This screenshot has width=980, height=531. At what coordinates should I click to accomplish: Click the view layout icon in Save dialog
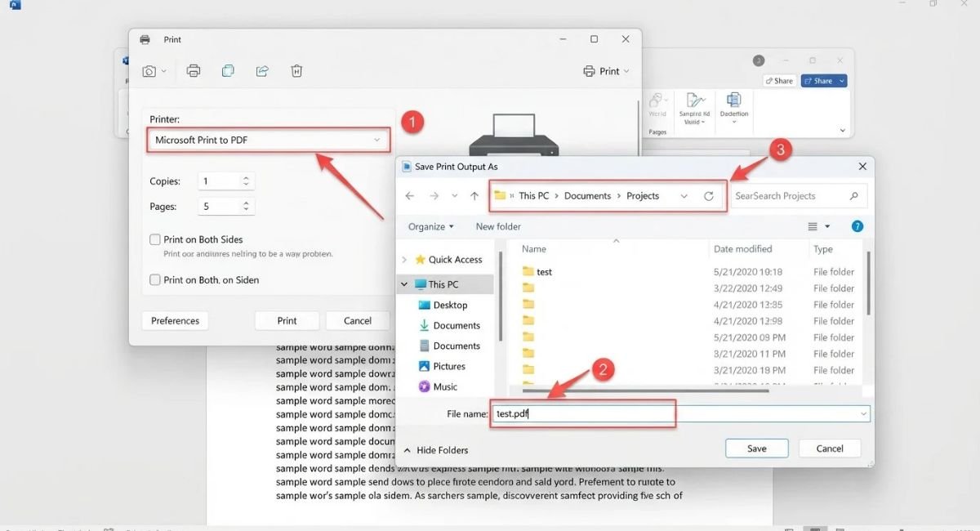pyautogui.click(x=813, y=226)
